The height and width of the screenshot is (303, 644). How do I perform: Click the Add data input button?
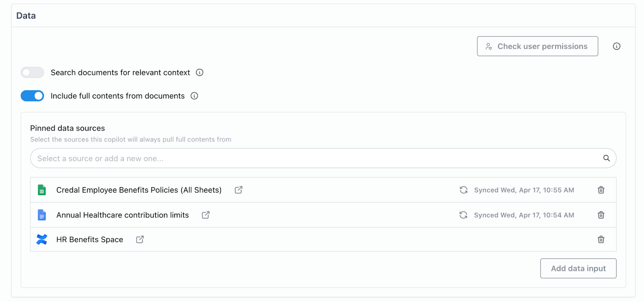coord(578,268)
